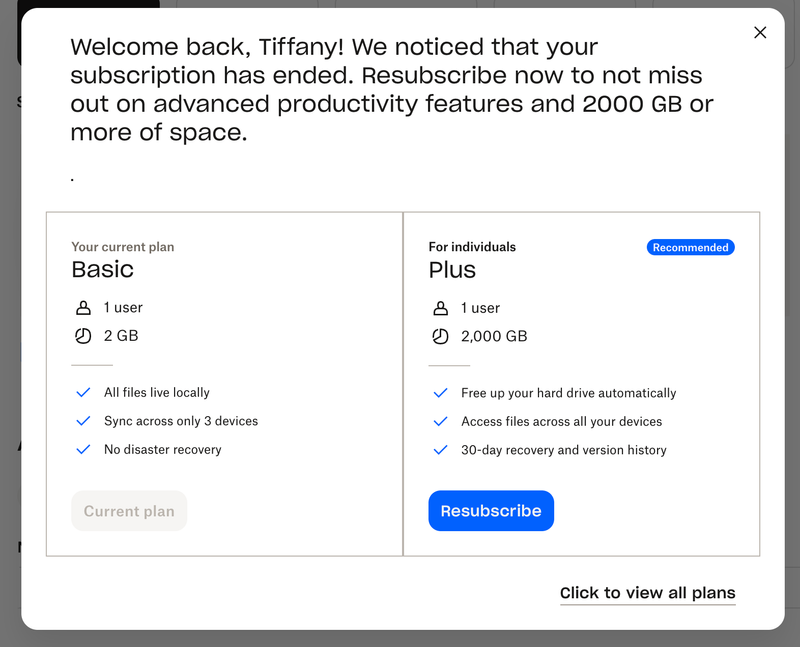
Task: Click the storage pie icon beside 2,000 GB
Action: pos(440,337)
